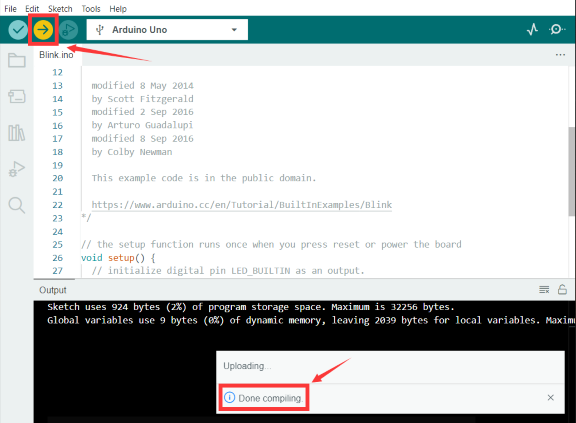Viewport: 576px width, 423px height.
Task: Open the Sketchbook folder sidebar icon
Action: (17, 60)
